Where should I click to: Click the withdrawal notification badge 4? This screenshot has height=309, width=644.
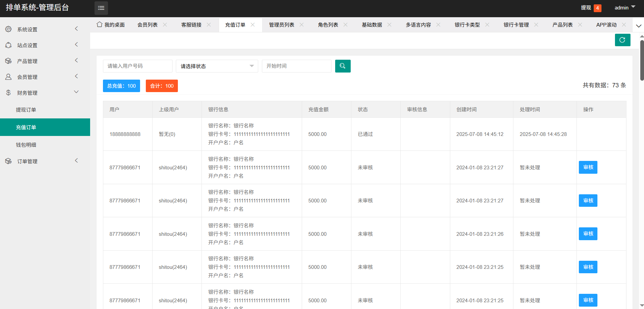coord(597,8)
